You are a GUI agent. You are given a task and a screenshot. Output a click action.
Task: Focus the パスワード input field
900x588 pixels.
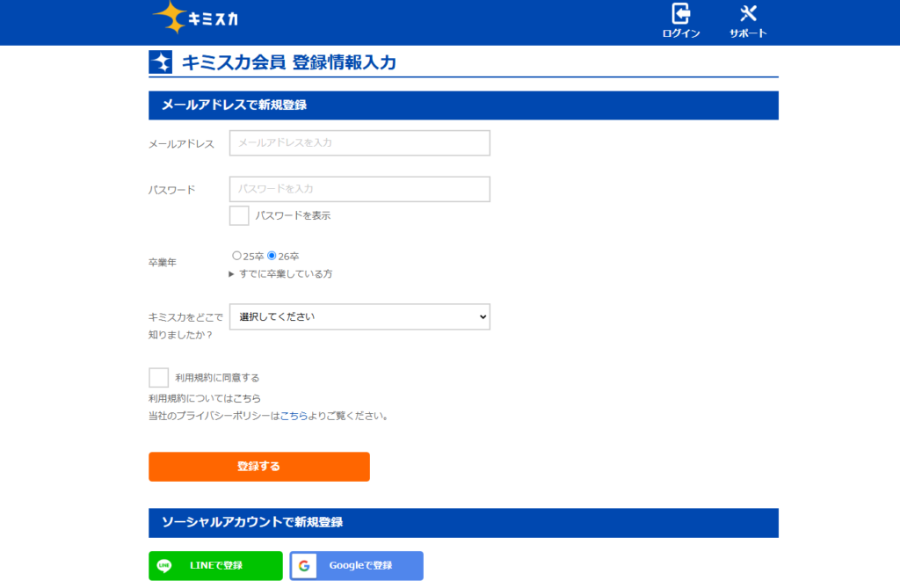pos(359,189)
